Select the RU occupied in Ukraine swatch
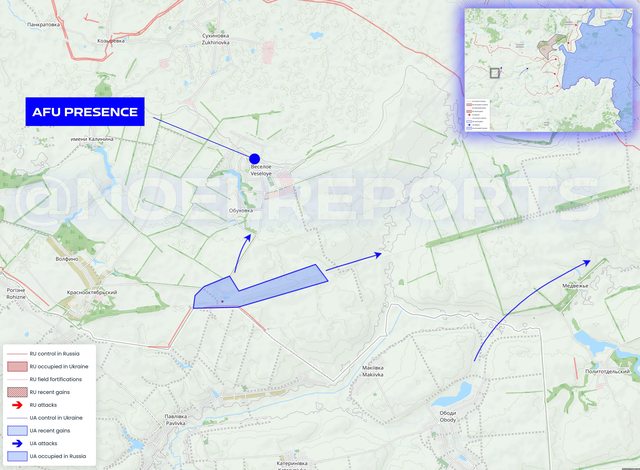This screenshot has width=640, height=470. 17,366
